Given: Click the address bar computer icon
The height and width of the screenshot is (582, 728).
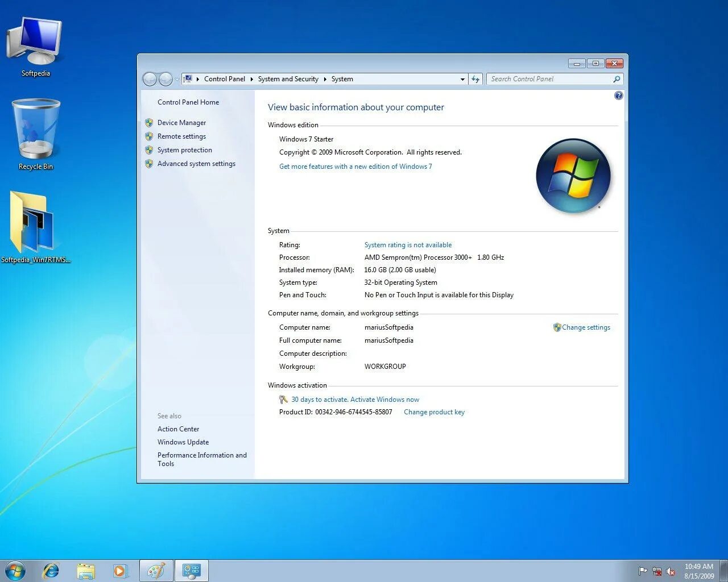Looking at the screenshot, I should (x=188, y=79).
